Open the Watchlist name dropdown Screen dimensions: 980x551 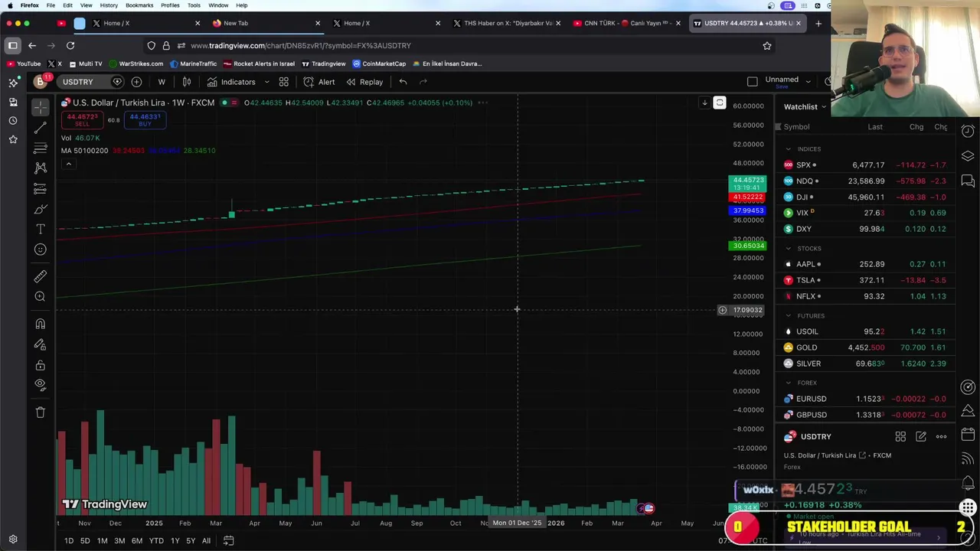[x=805, y=107]
